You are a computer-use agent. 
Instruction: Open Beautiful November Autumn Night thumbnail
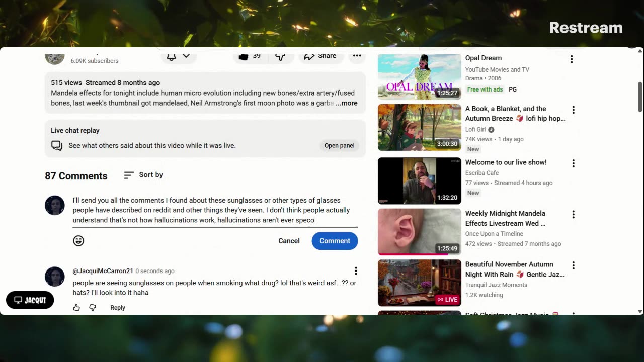click(420, 283)
